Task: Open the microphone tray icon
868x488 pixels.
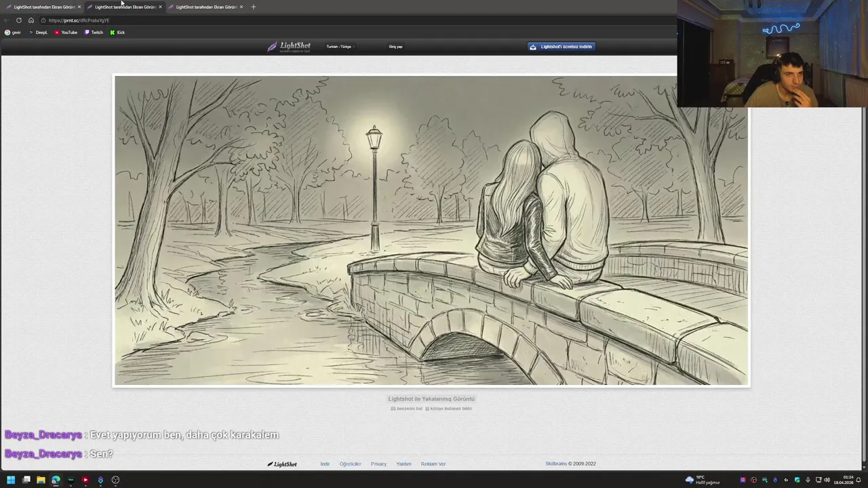Action: pyautogui.click(x=808, y=480)
